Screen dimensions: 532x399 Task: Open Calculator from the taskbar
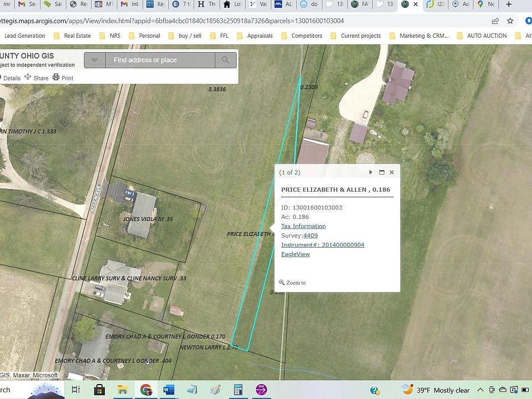pyautogui.click(x=238, y=390)
